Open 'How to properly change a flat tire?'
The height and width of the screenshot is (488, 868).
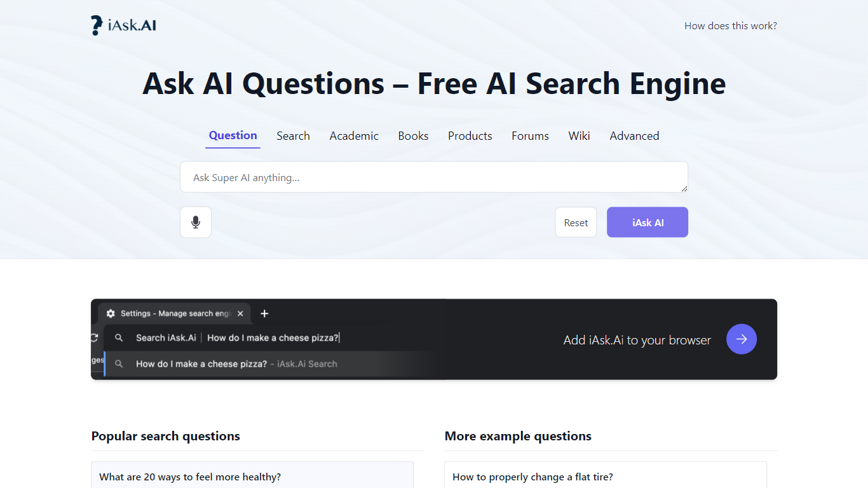(x=532, y=477)
